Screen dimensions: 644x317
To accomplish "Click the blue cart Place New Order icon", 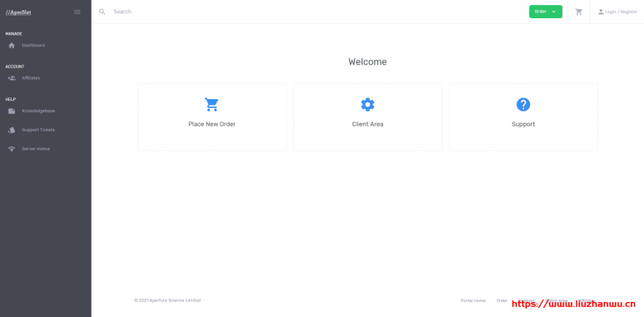I will (x=212, y=105).
